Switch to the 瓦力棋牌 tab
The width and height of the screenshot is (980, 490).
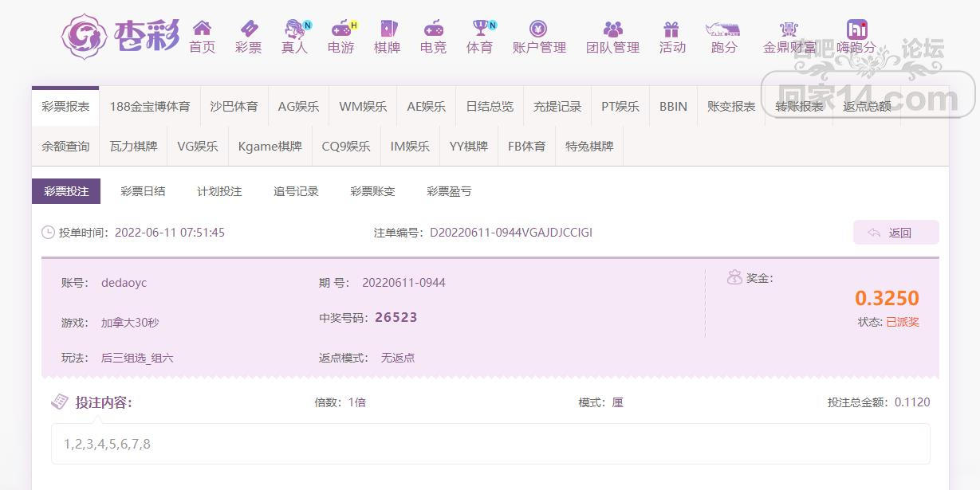click(x=133, y=147)
